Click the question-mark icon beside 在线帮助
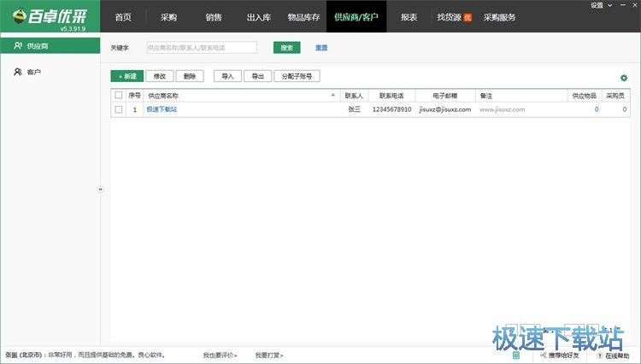 [600, 355]
